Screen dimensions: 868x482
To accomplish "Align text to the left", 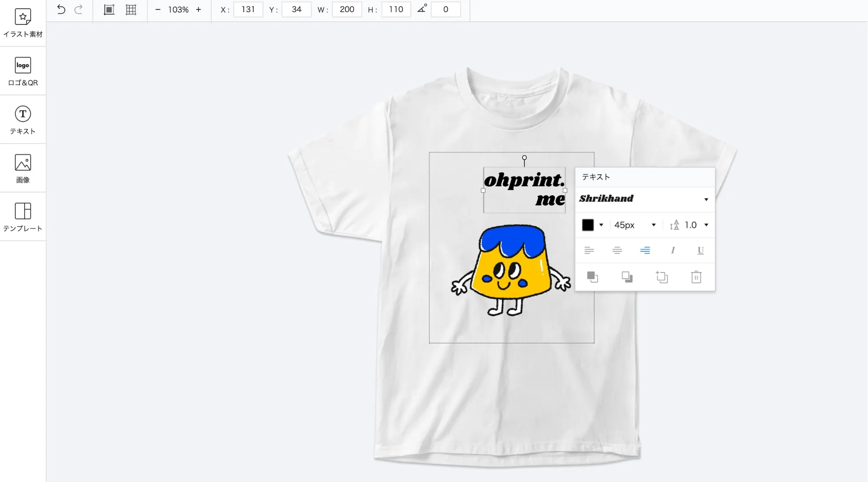I will pos(589,250).
